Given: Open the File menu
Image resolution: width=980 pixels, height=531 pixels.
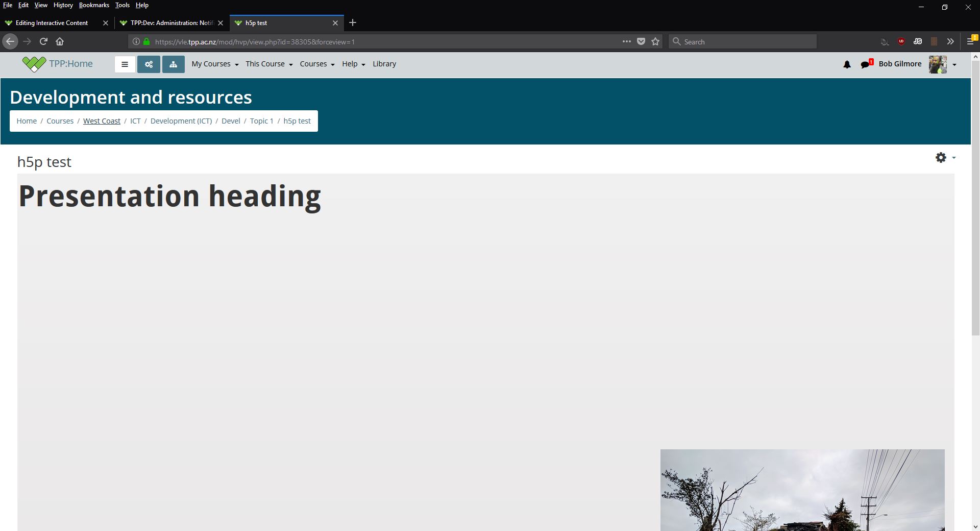Looking at the screenshot, I should (8, 5).
